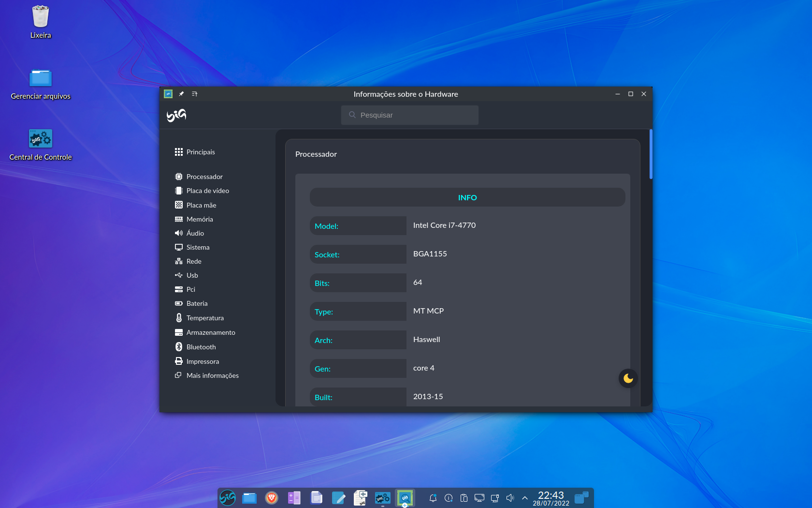Viewport: 812px width, 508px height.
Task: Select Processador in the sidebar
Action: pyautogui.click(x=199, y=177)
